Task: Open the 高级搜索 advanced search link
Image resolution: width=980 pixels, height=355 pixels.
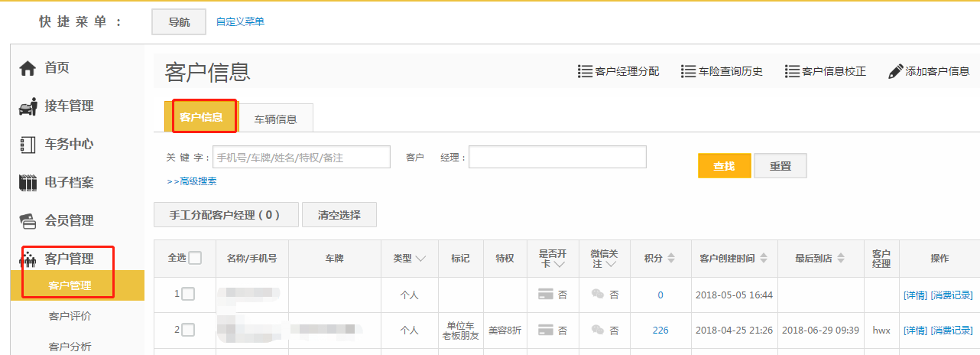Action: (193, 181)
